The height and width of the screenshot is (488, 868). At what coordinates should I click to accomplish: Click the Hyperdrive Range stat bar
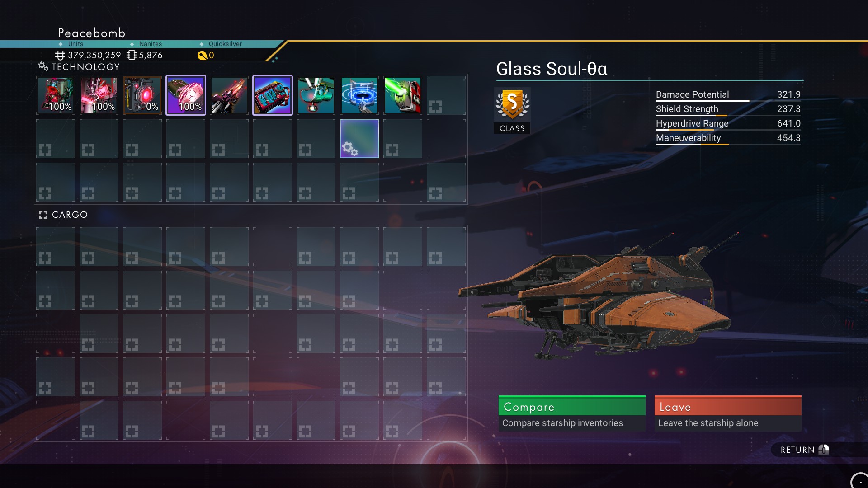point(728,124)
